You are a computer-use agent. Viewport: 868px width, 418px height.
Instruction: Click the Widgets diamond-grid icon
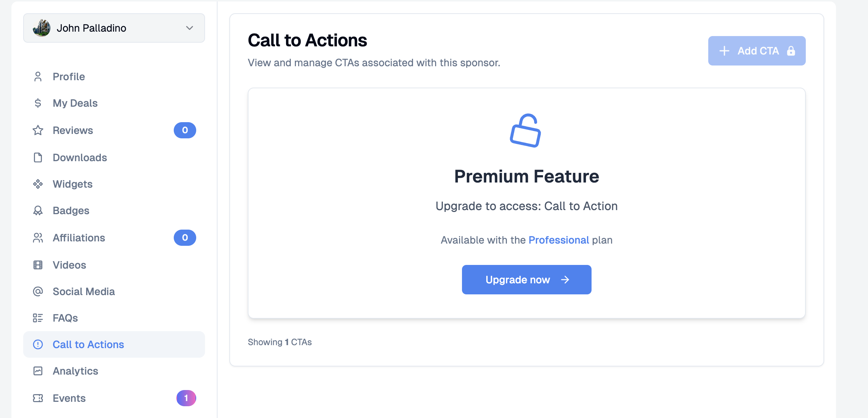(38, 184)
